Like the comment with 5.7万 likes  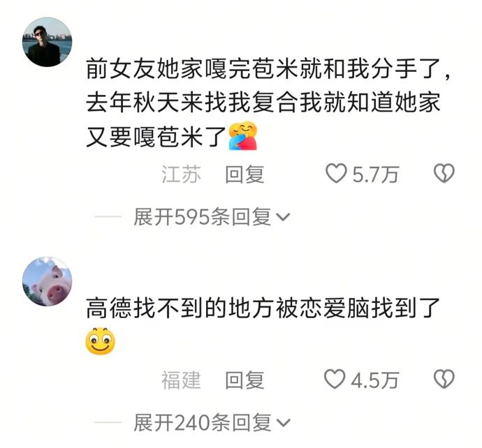click(336, 173)
